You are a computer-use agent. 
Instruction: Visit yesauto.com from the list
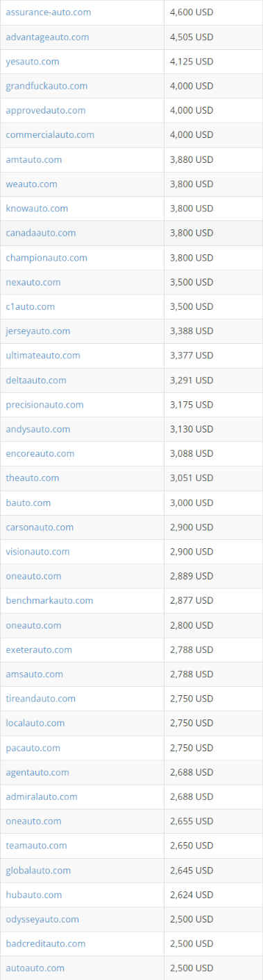coord(33,62)
